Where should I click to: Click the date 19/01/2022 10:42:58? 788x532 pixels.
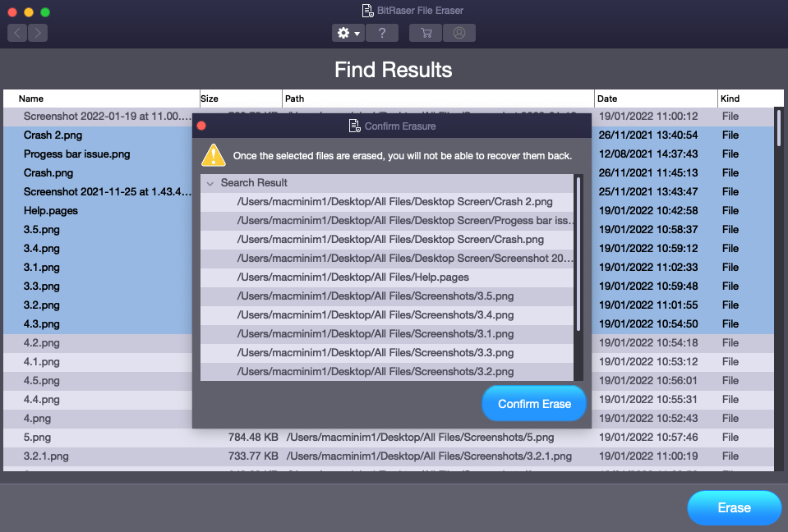point(648,211)
